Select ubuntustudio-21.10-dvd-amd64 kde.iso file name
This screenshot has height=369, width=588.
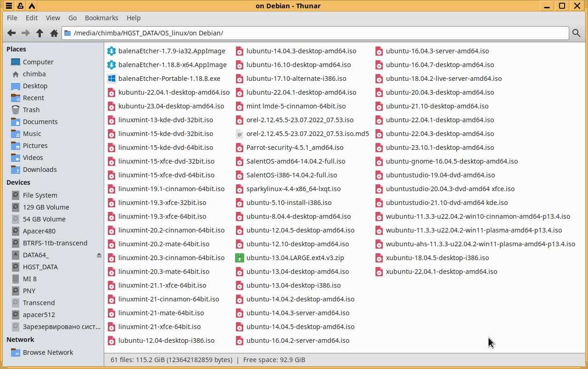point(447,203)
